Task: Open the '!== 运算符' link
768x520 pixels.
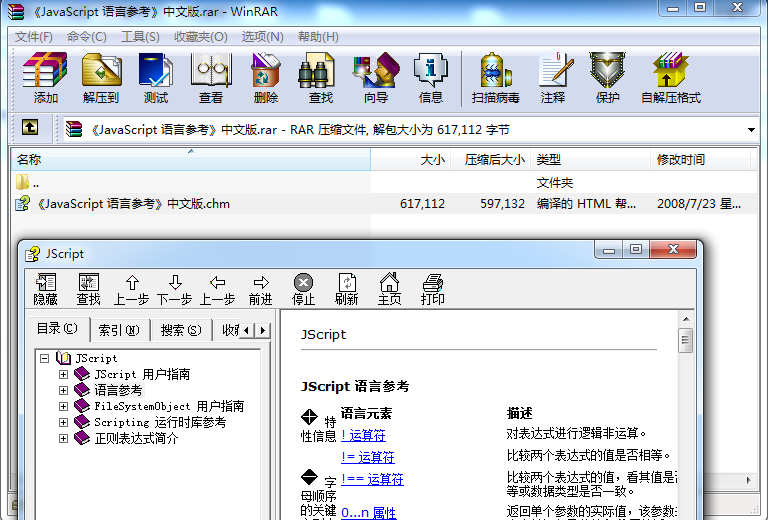Action: pyautogui.click(x=372, y=479)
